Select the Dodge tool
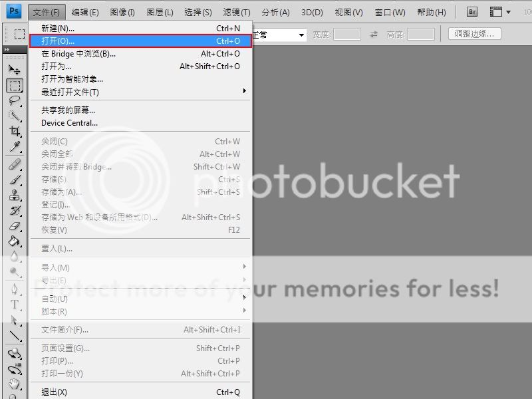The height and width of the screenshot is (399, 532). click(14, 271)
